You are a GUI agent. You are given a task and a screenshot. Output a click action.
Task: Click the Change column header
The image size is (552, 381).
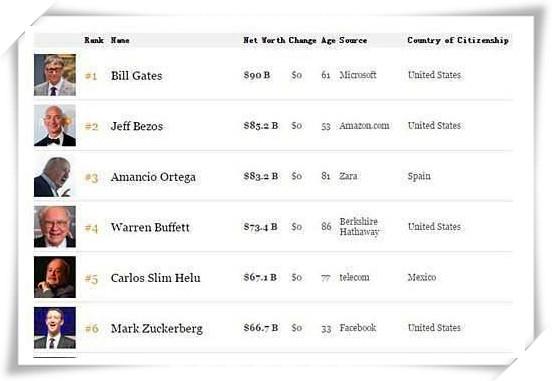[x=302, y=40]
